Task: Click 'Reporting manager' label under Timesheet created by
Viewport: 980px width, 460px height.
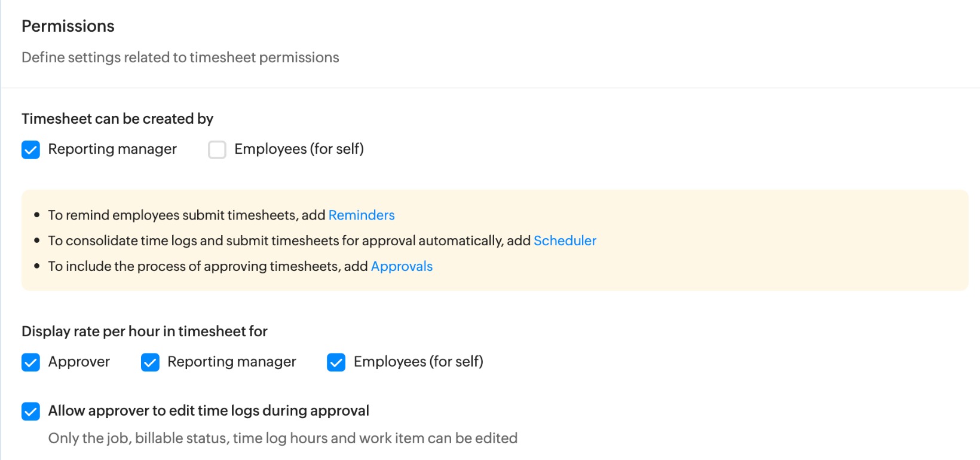Action: (112, 149)
